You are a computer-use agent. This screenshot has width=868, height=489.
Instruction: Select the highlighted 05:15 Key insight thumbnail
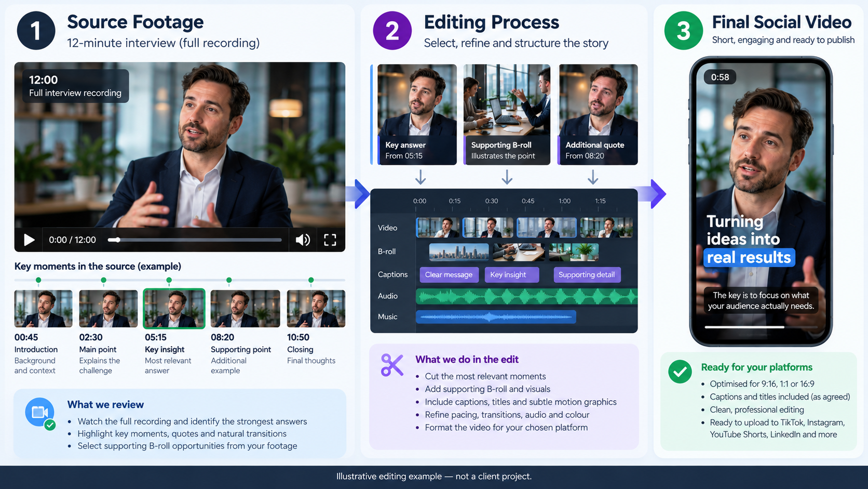174,309
